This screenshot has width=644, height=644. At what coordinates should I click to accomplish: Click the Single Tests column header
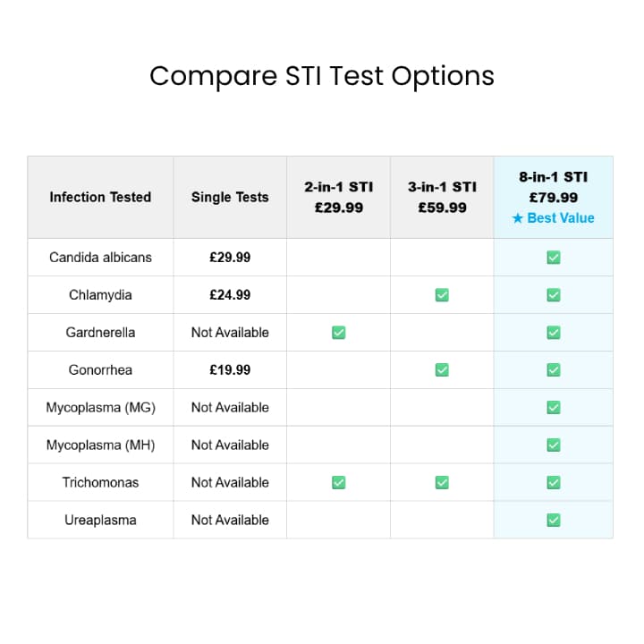point(230,198)
